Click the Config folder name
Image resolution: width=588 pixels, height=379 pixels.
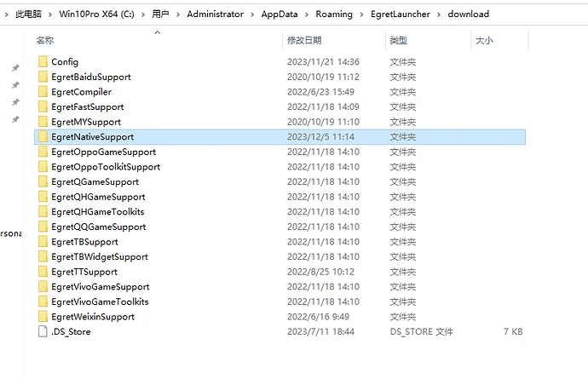coord(65,62)
